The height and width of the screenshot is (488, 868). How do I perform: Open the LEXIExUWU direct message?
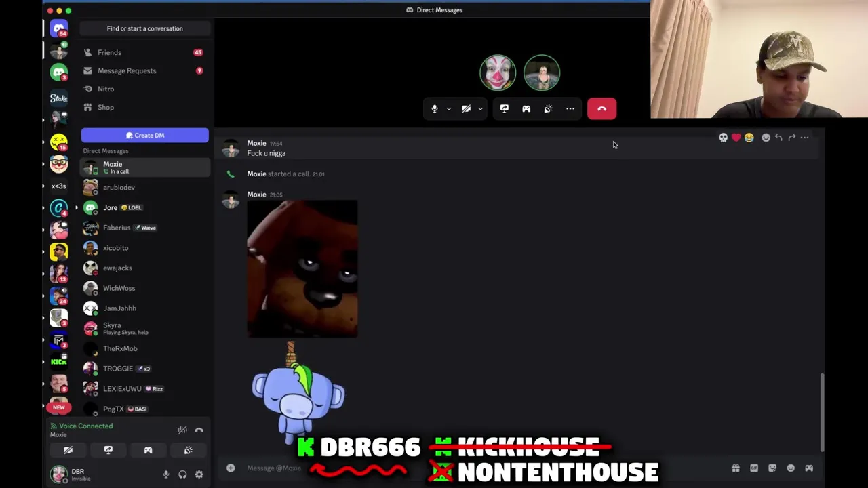click(144, 388)
